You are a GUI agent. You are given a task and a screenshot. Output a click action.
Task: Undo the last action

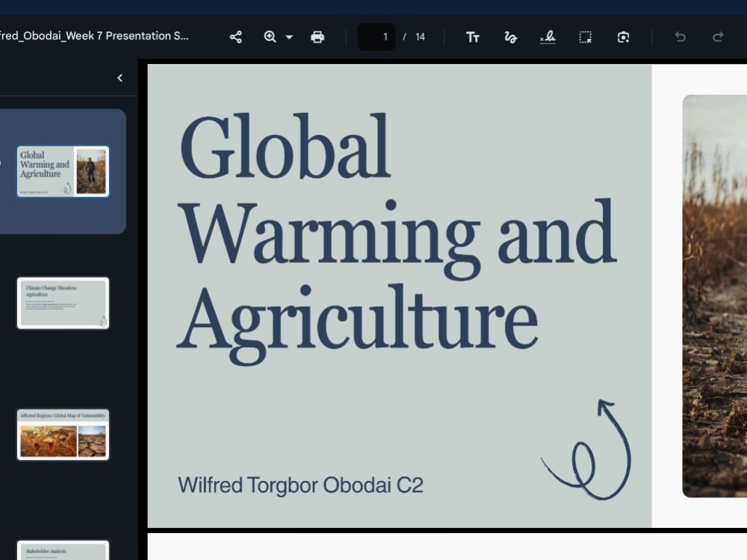pyautogui.click(x=681, y=37)
